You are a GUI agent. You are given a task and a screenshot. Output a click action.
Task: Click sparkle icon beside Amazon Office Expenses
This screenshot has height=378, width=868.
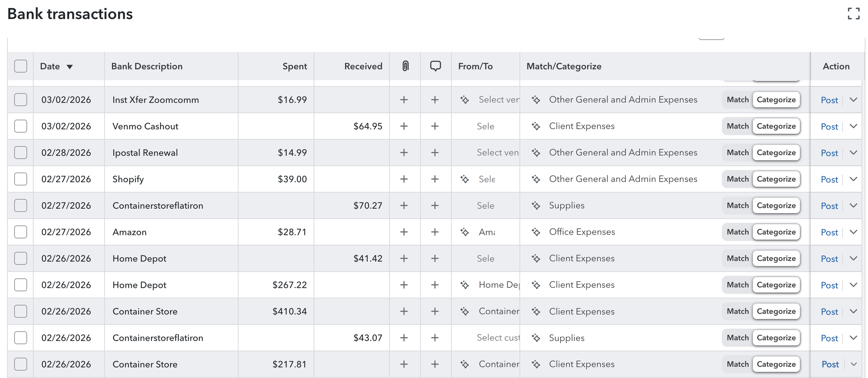(536, 232)
